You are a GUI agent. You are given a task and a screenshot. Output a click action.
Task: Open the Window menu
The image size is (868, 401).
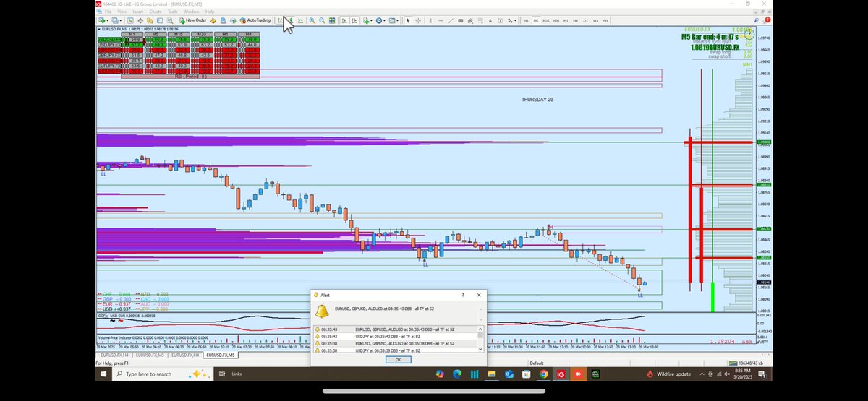(x=192, y=12)
